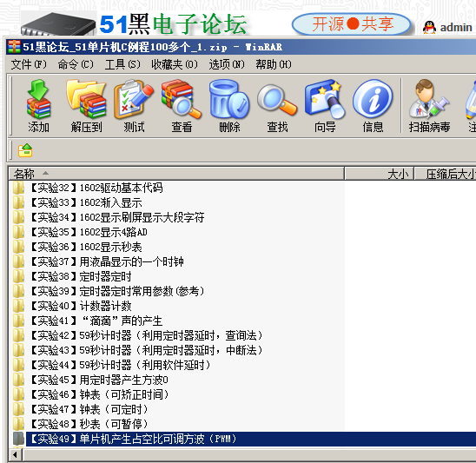Viewport: 476px width, 463px height.
Task: Sort by the 压缩后大小 column header
Action: click(x=446, y=174)
